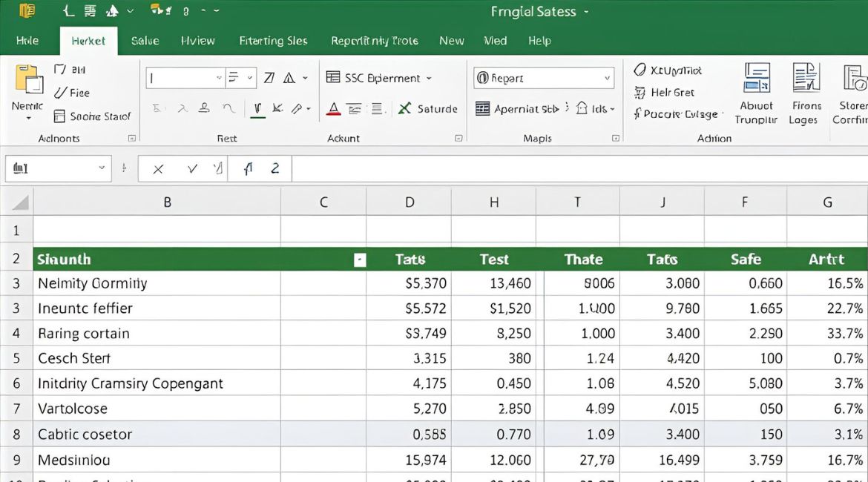Select column B header
This screenshot has width=868, height=482.
point(157,202)
